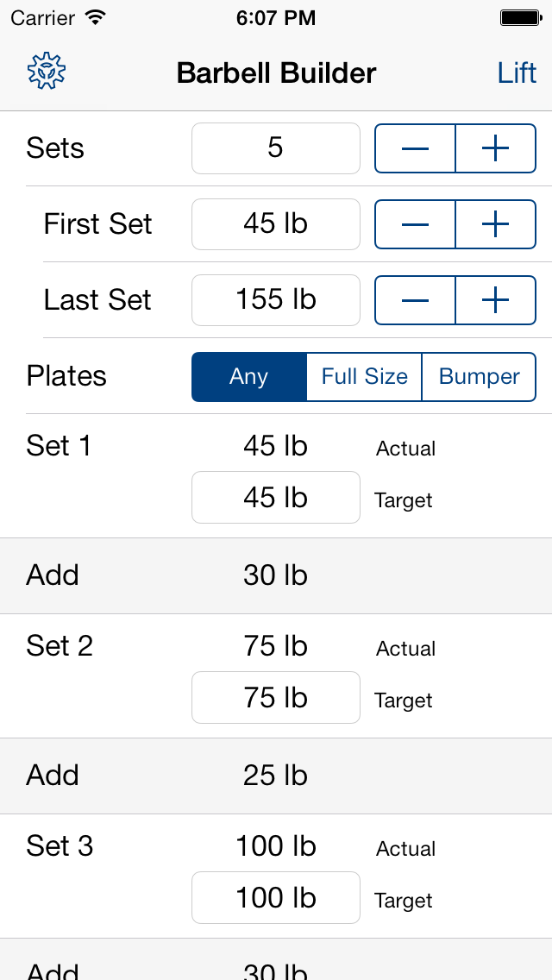This screenshot has width=552, height=980.
Task: Select the Add 25 lb row
Action: (276, 776)
